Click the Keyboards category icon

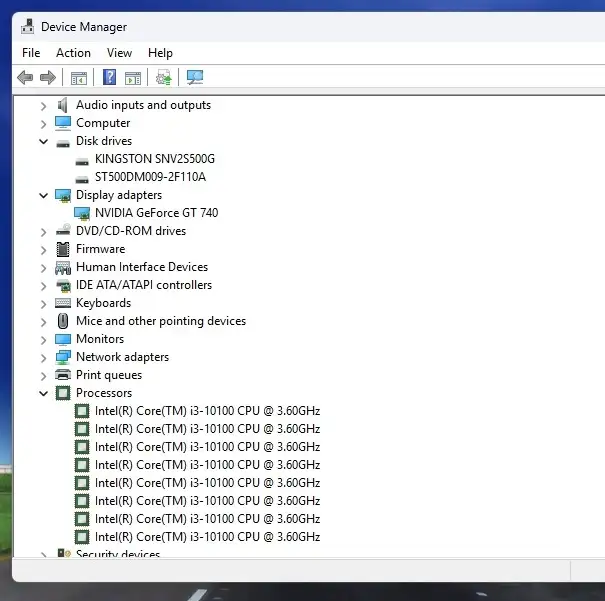click(x=63, y=303)
